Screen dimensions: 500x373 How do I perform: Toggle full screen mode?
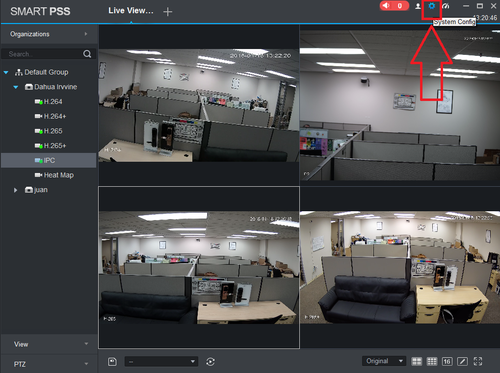(x=478, y=361)
